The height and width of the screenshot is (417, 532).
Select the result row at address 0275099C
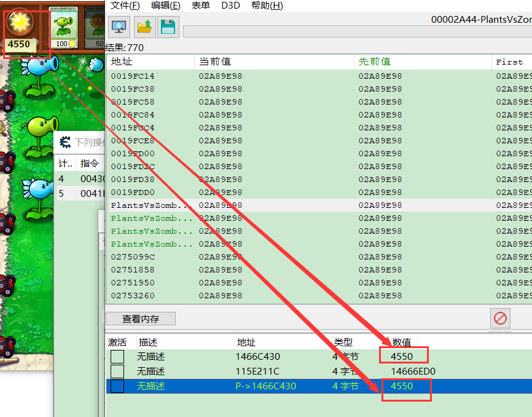319,256
